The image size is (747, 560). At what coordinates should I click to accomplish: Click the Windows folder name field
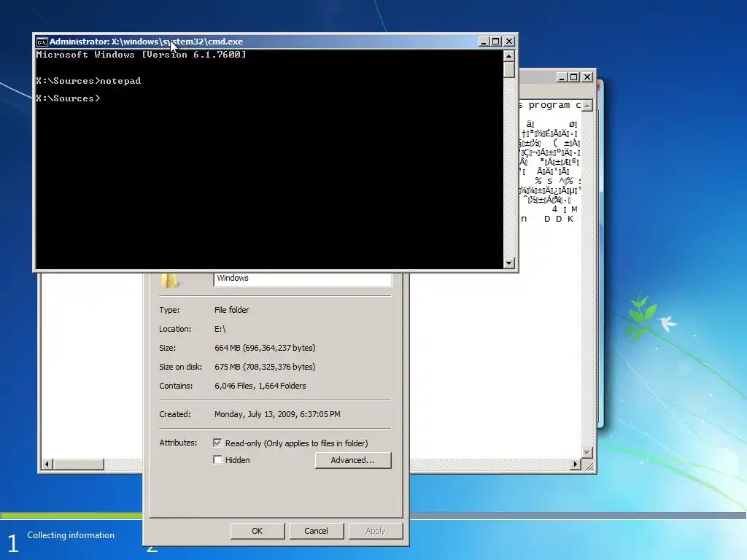[x=303, y=279]
